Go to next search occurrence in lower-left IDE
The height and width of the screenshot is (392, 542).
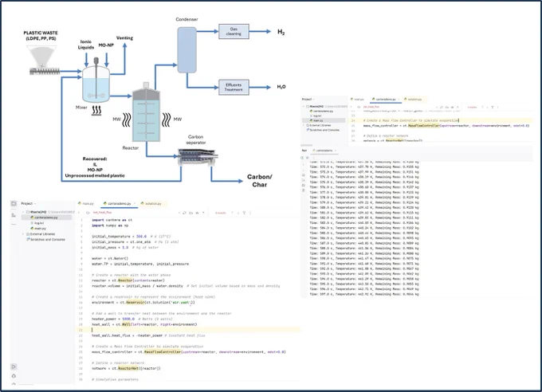[238, 213]
